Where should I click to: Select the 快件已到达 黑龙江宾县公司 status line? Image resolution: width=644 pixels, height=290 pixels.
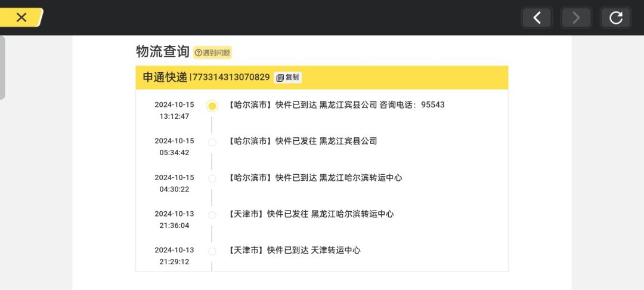[336, 105]
